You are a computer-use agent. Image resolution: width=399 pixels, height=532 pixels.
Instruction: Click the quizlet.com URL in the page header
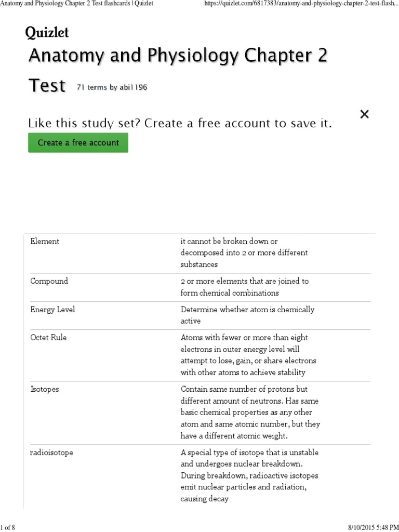click(x=298, y=4)
